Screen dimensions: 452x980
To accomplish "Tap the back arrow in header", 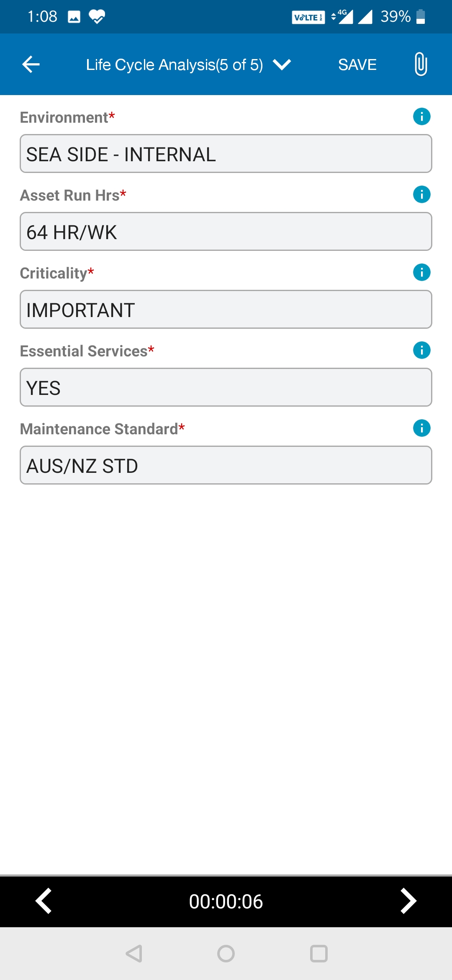I will click(31, 64).
